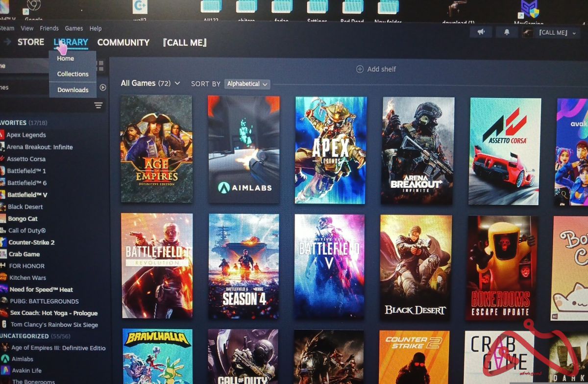This screenshot has width=588, height=384.
Task: Open the Friends menu
Action: click(x=49, y=28)
